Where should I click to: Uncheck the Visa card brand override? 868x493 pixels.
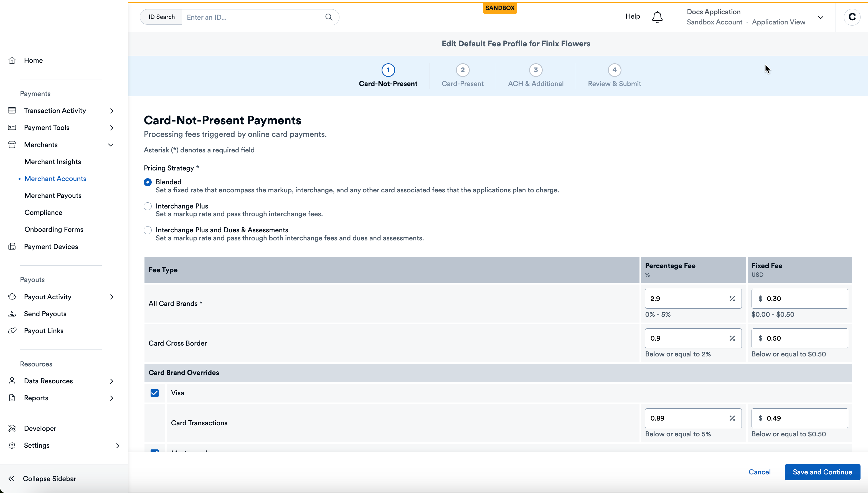154,393
